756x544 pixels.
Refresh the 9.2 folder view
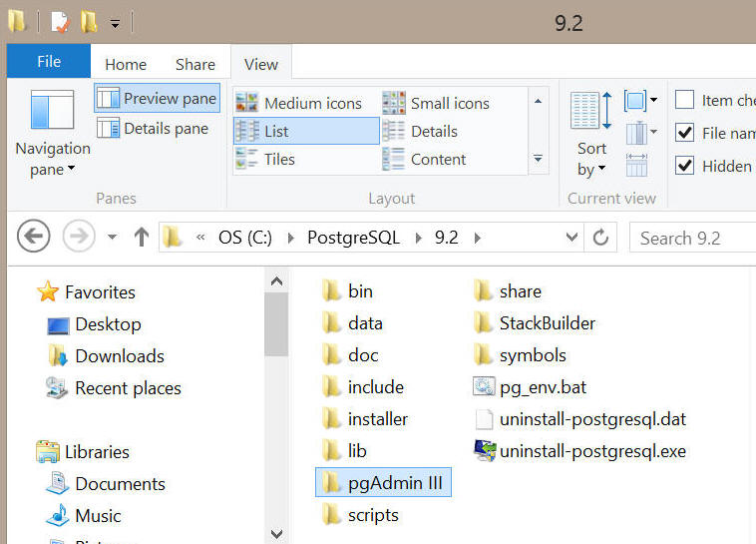point(600,237)
